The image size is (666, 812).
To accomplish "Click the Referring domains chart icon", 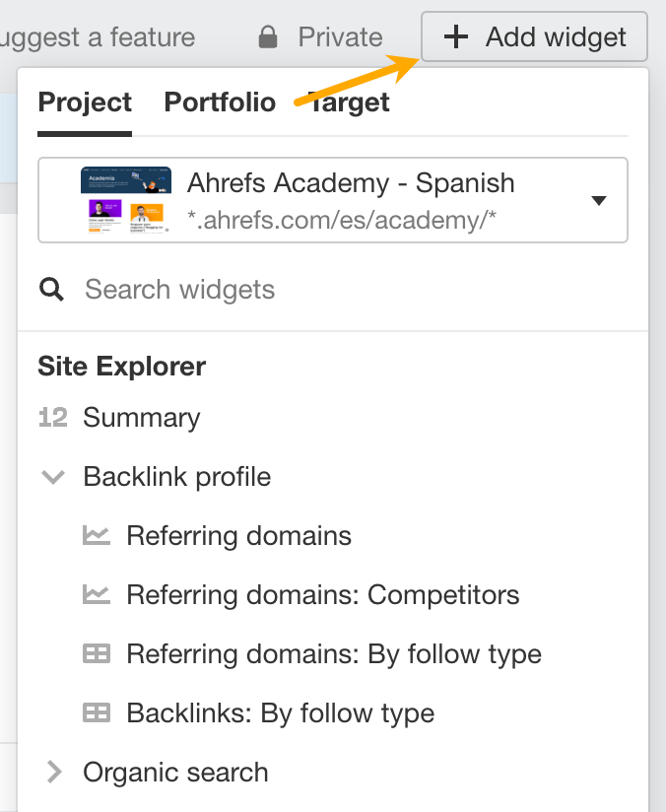I will click(97, 536).
